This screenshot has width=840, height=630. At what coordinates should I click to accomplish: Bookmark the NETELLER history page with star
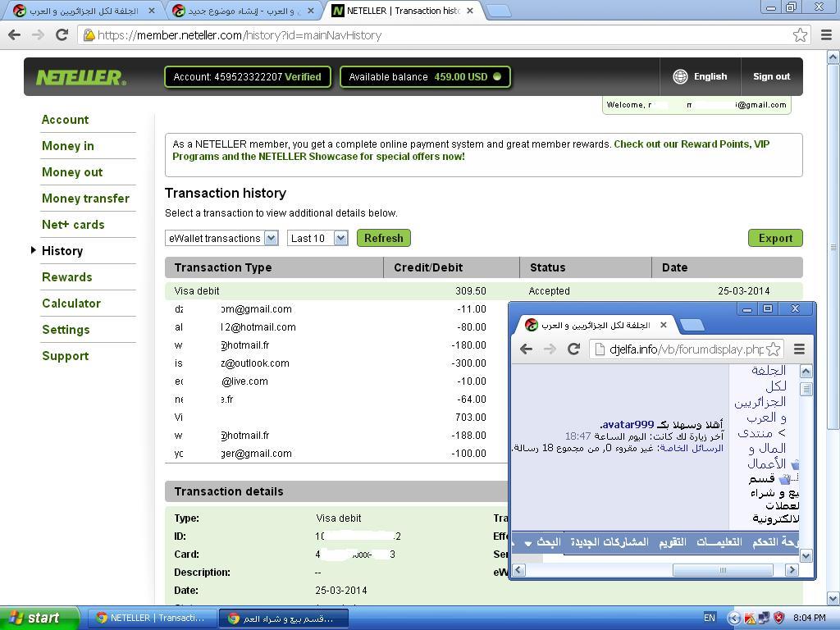tap(800, 35)
